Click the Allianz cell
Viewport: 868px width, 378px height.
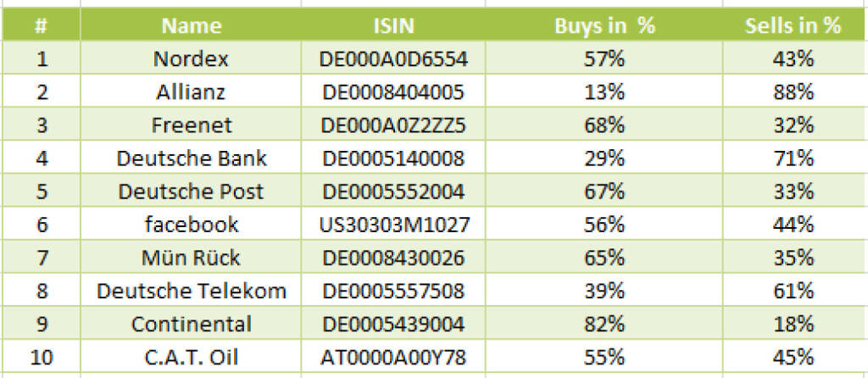(192, 92)
